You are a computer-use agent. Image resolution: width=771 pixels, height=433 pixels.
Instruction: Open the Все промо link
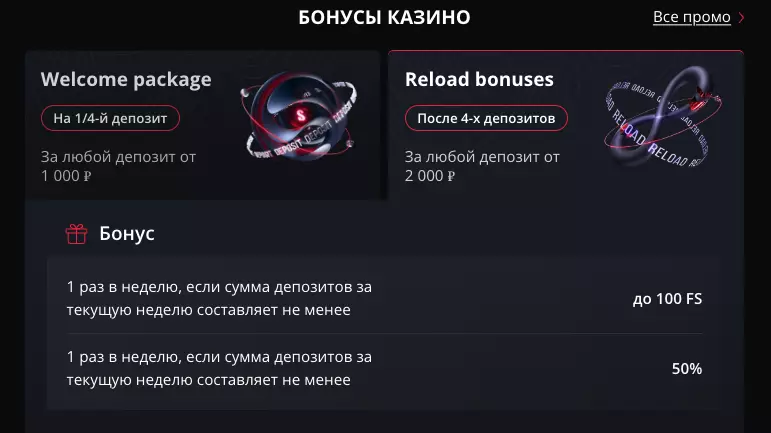pos(691,18)
